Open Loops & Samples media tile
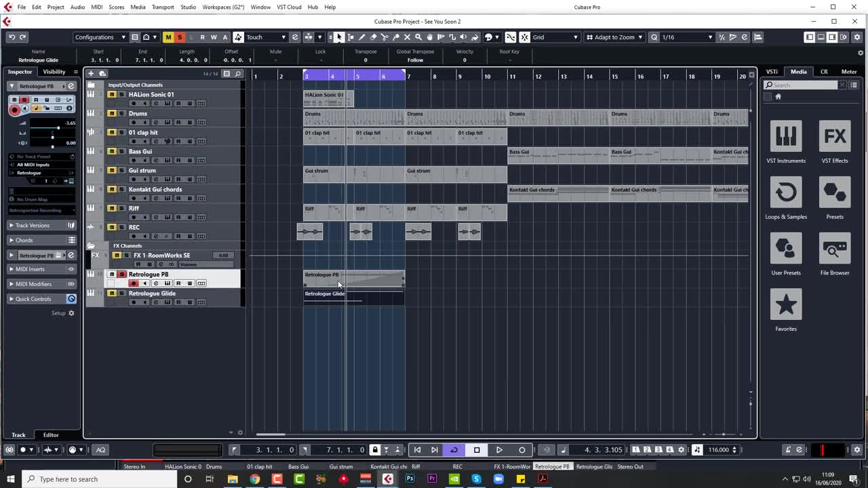 786,199
